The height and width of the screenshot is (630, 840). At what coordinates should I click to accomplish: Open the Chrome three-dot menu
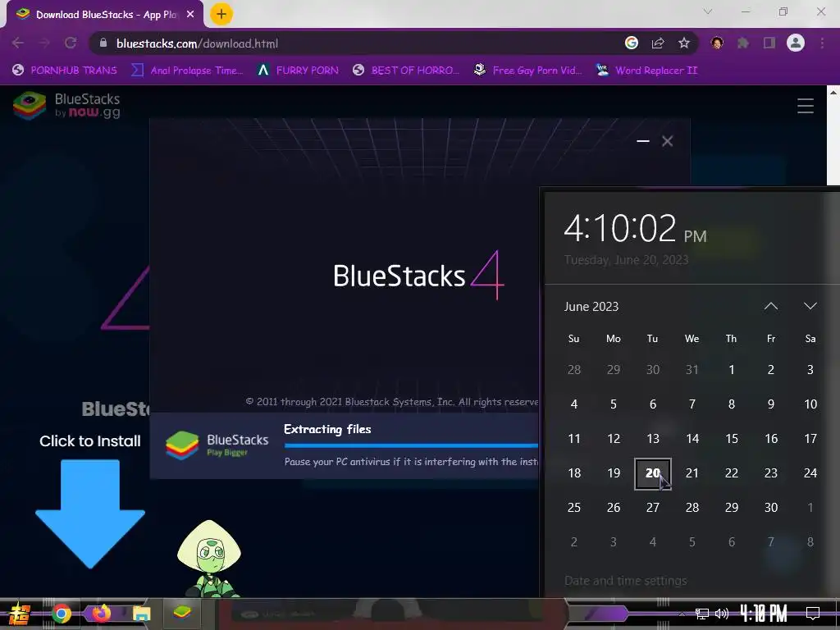pyautogui.click(x=822, y=43)
